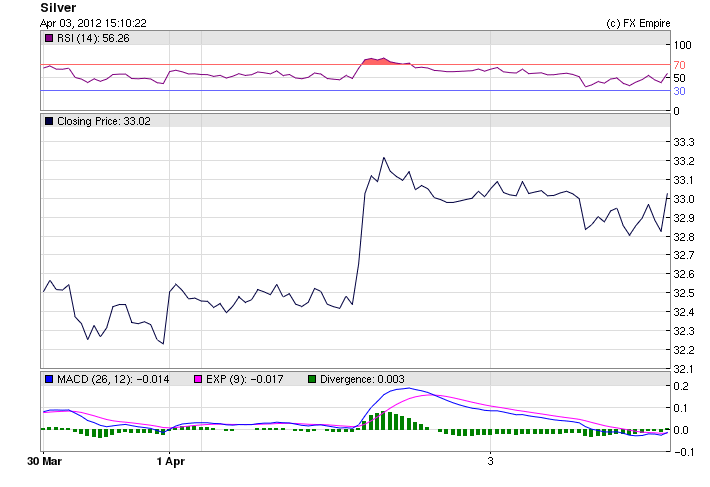The height and width of the screenshot is (487, 710).
Task: Click the '32.4' price axis label
Action: point(684,312)
